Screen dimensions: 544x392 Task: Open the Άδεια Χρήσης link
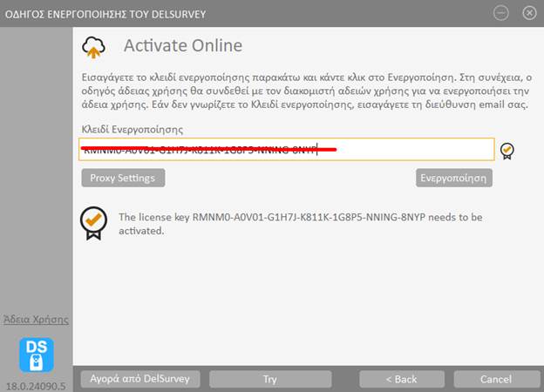(x=37, y=320)
